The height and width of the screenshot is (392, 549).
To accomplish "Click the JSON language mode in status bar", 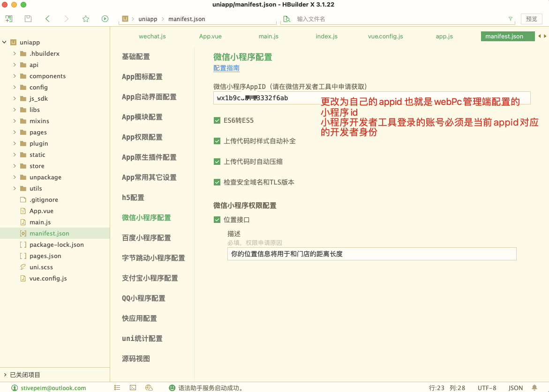I will coord(516,388).
